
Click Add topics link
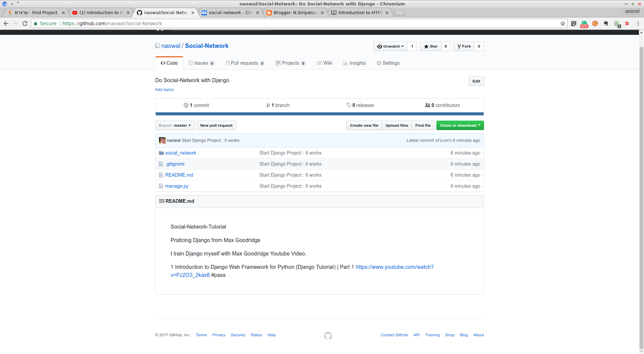click(x=165, y=90)
